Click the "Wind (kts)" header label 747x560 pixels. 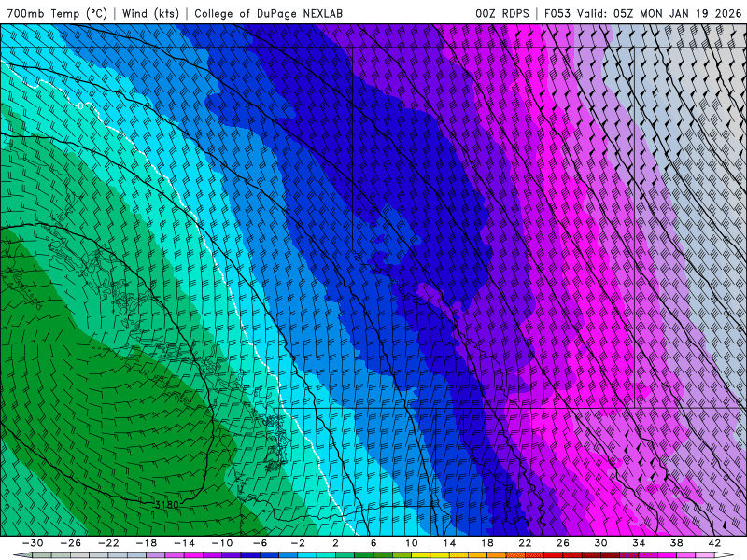coord(150,13)
